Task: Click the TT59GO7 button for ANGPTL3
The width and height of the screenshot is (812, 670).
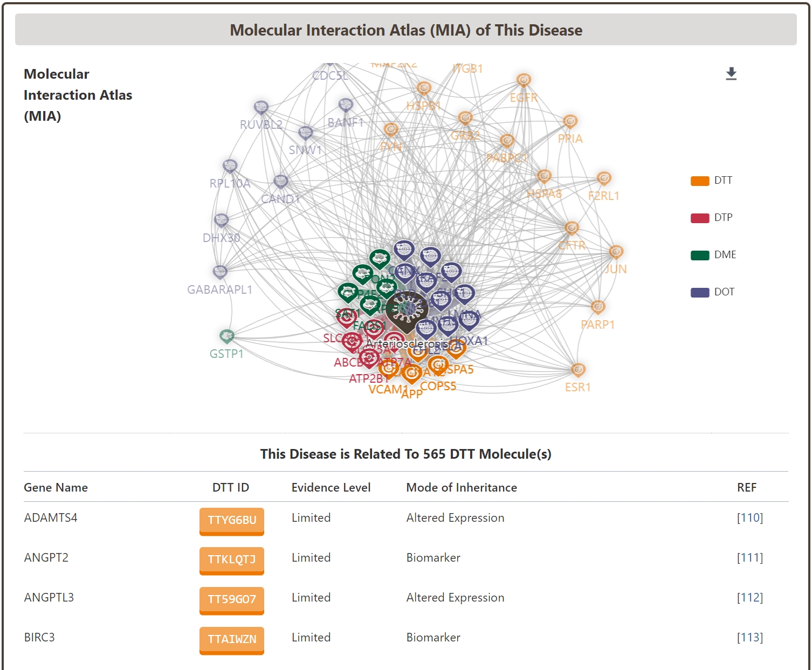Action: click(232, 600)
